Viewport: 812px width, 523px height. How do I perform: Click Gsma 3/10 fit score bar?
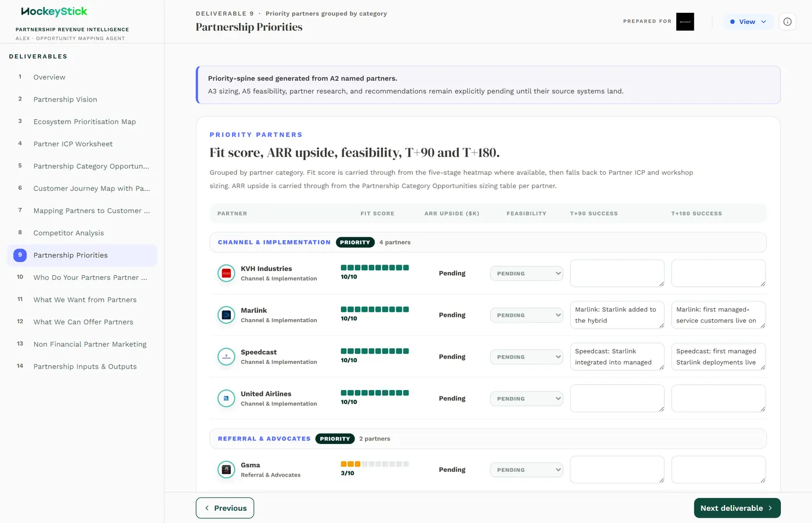point(375,464)
